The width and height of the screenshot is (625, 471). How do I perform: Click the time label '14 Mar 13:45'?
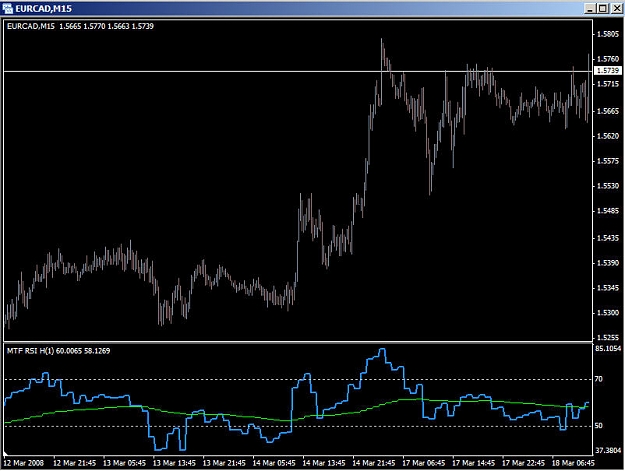point(324,463)
